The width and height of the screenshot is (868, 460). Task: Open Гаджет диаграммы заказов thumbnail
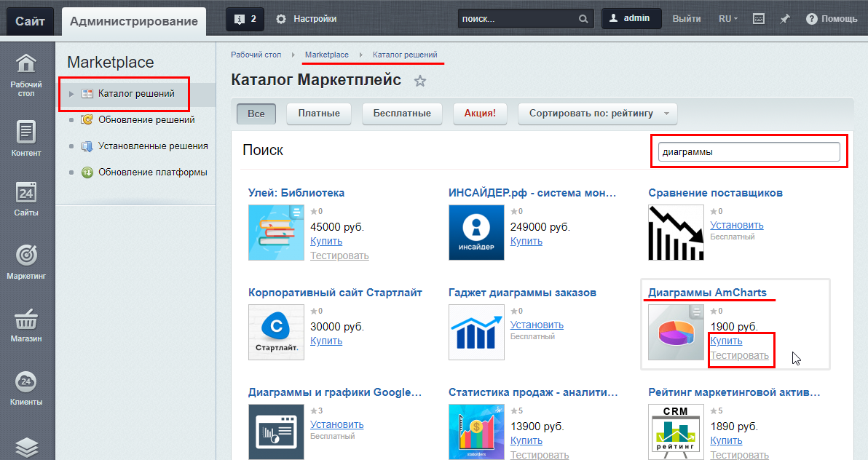tap(476, 332)
